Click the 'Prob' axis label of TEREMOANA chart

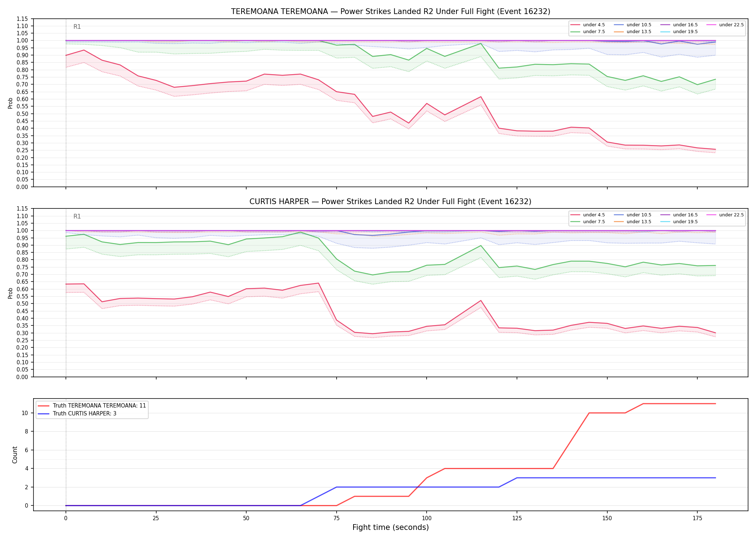10,103
